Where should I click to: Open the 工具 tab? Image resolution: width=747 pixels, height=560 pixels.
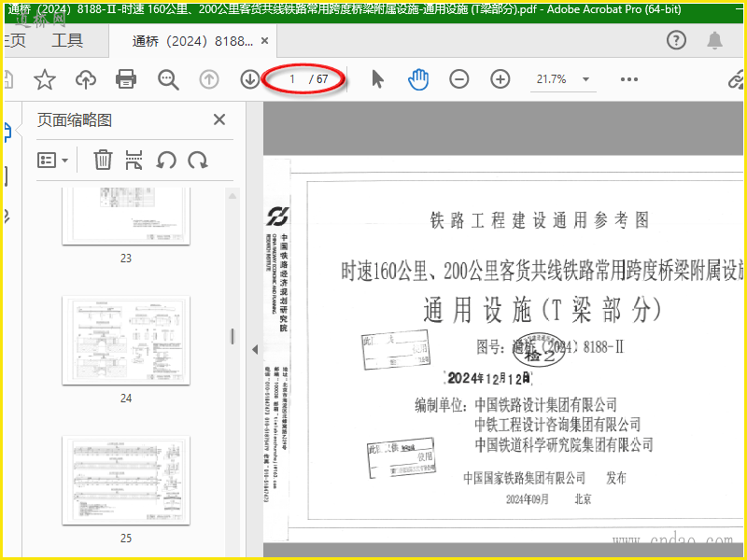click(x=67, y=40)
